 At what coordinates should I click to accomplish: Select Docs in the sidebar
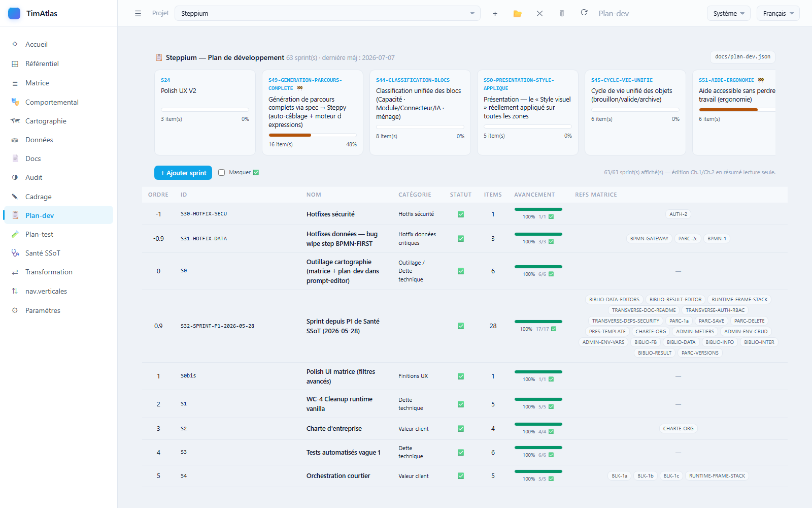pyautogui.click(x=58, y=158)
